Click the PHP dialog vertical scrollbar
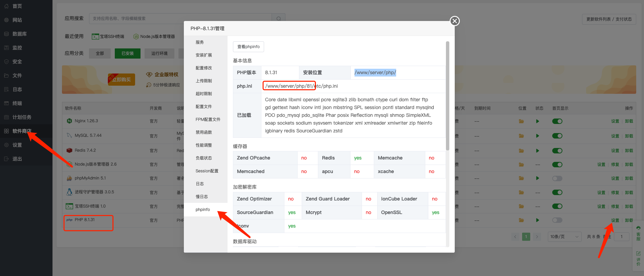The width and height of the screenshot is (644, 276). pos(448,96)
